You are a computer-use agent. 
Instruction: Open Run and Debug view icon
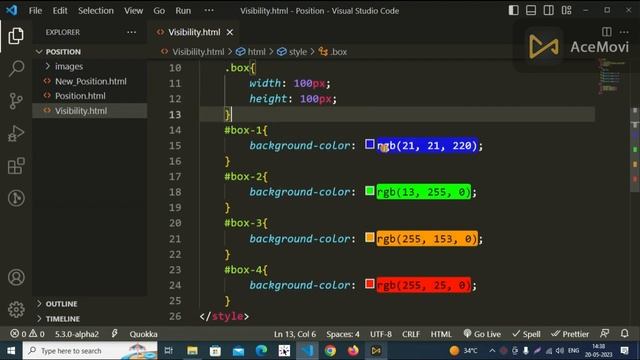[16, 133]
